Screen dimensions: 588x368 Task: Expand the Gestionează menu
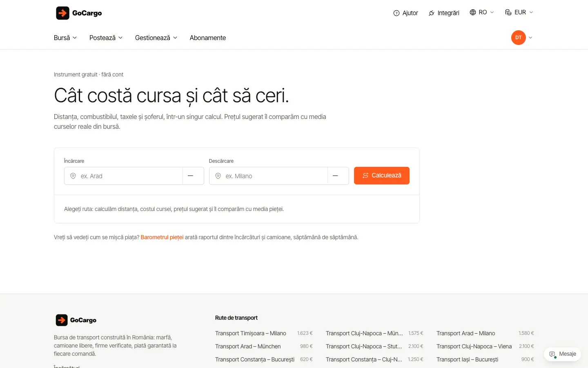(x=156, y=38)
